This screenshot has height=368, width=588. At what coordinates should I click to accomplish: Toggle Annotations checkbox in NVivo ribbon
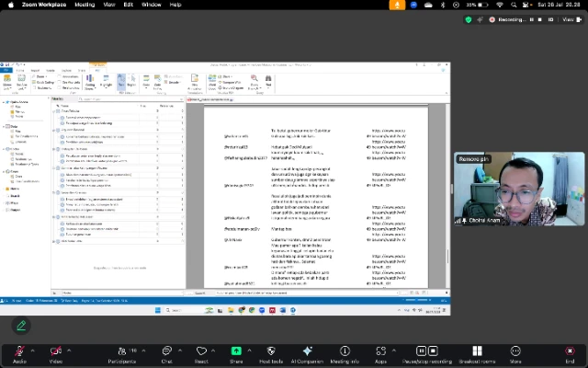(60, 76)
